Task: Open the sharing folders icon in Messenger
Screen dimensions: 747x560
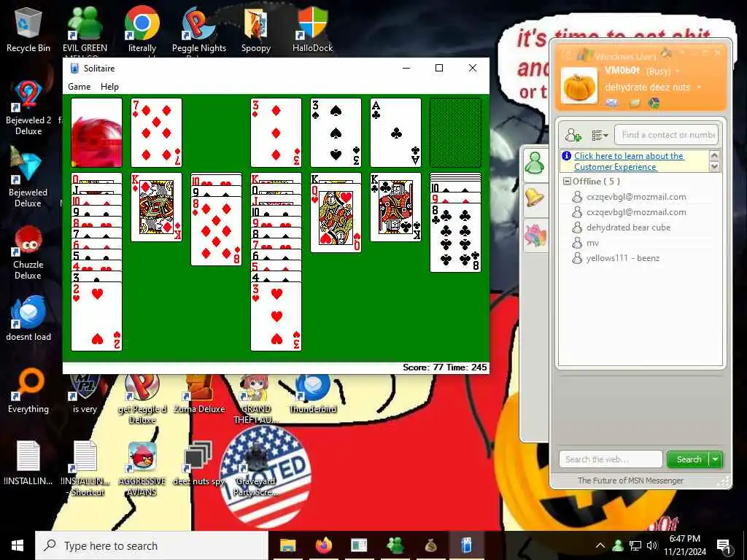Action: click(635, 103)
